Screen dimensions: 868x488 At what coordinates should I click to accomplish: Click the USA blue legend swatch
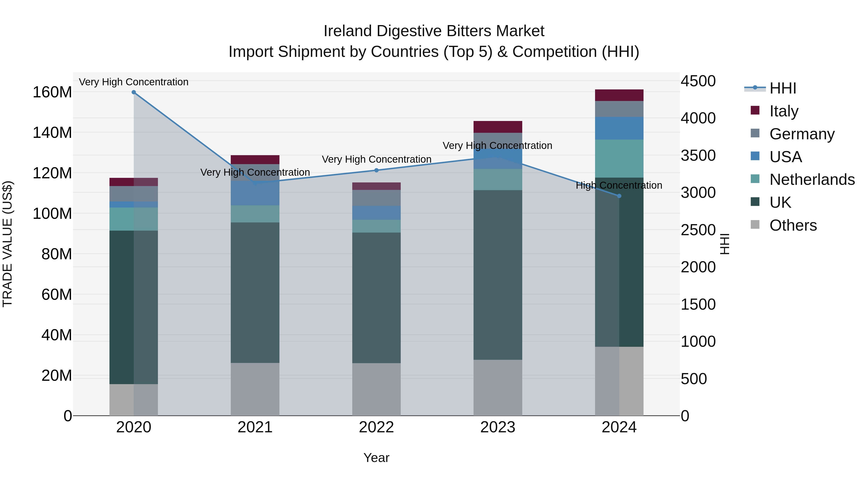click(x=755, y=156)
